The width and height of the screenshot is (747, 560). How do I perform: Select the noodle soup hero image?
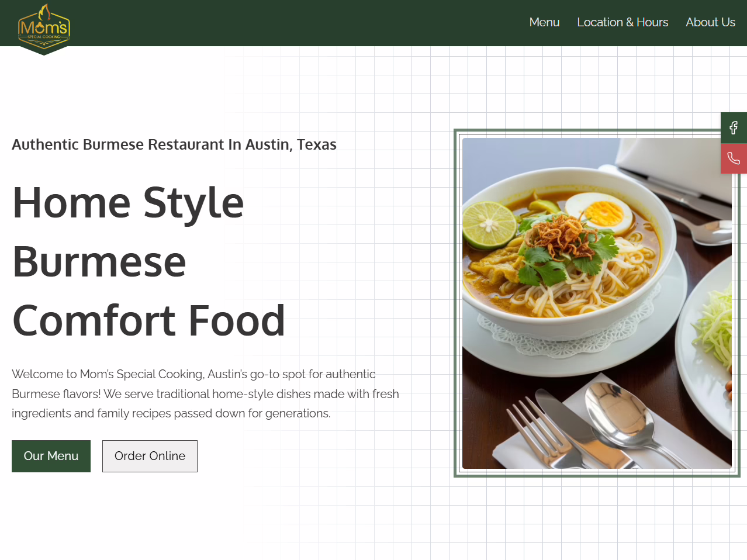pyautogui.click(x=596, y=304)
